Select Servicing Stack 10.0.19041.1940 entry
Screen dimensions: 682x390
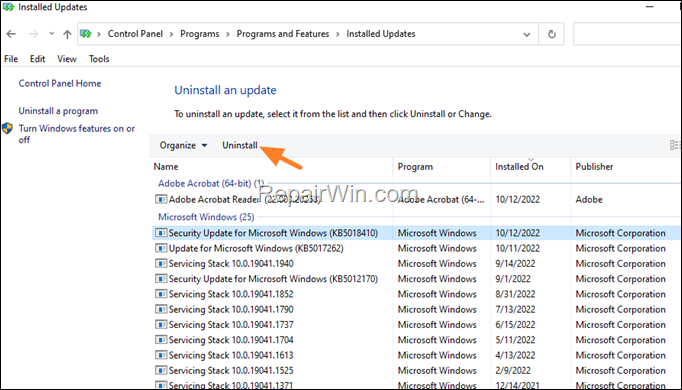click(231, 263)
